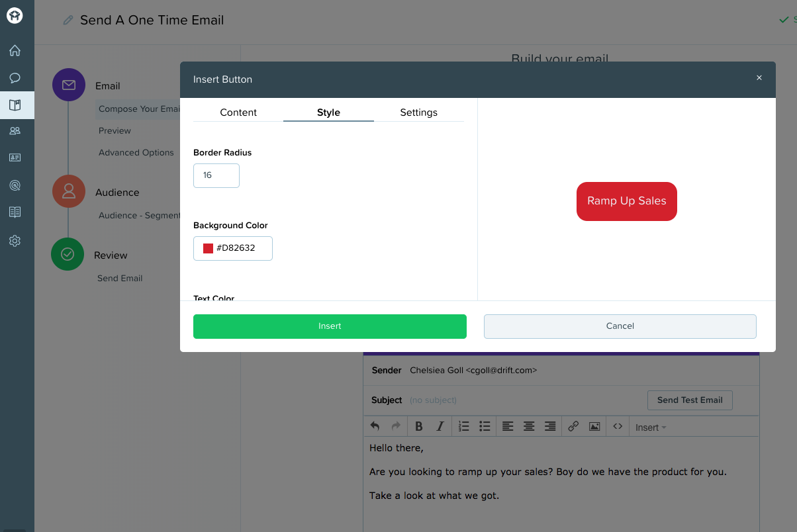The image size is (797, 532).
Task: Click the Send A One Time Email title
Action: pyautogui.click(x=152, y=21)
